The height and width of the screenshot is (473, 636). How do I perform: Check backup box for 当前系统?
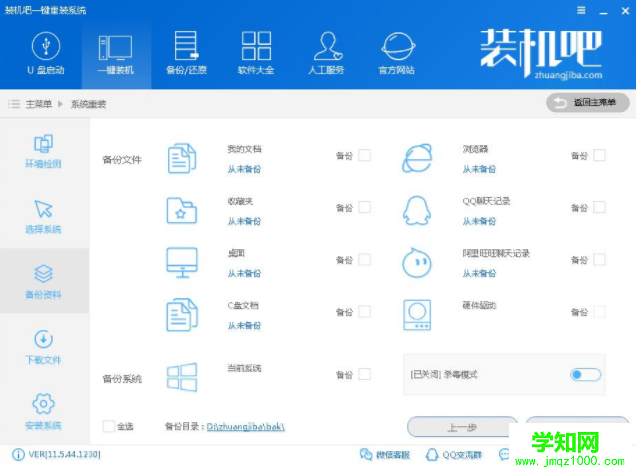point(364,374)
